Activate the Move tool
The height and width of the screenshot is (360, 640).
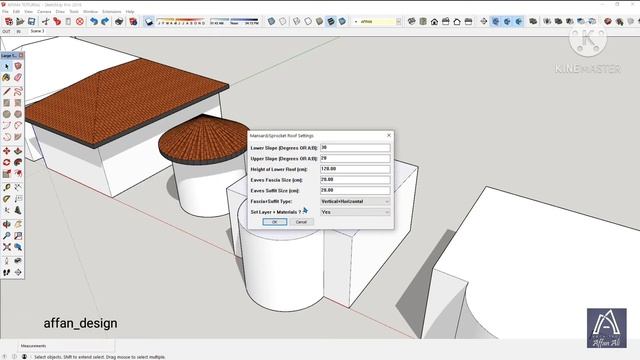[7, 151]
